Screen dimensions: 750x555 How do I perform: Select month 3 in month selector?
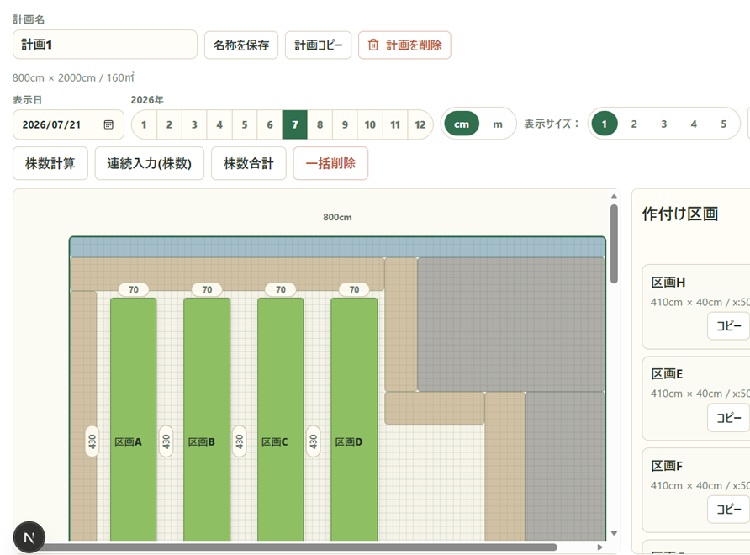click(194, 125)
